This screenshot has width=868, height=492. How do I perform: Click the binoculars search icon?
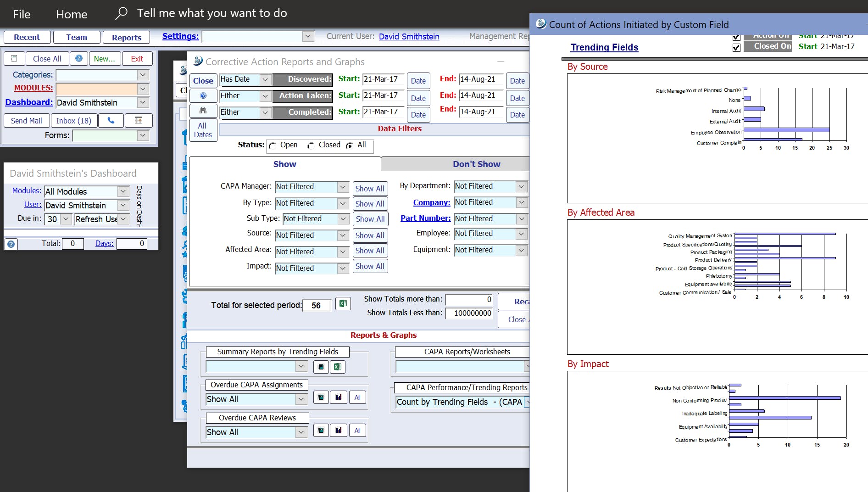tap(203, 111)
